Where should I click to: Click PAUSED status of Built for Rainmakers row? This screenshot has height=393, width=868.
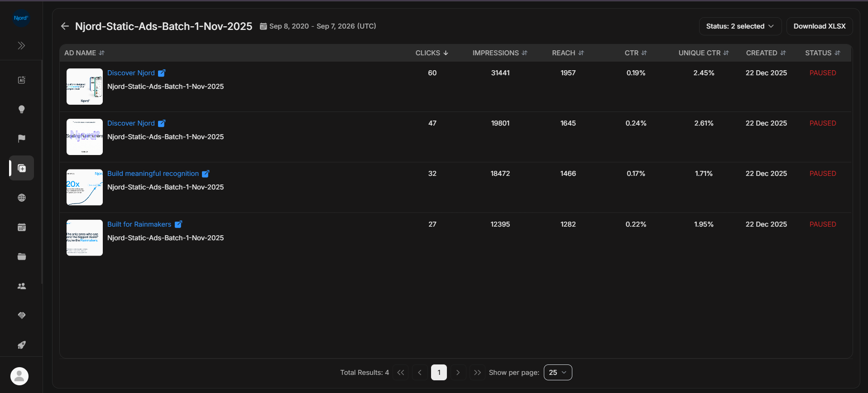[x=823, y=224]
